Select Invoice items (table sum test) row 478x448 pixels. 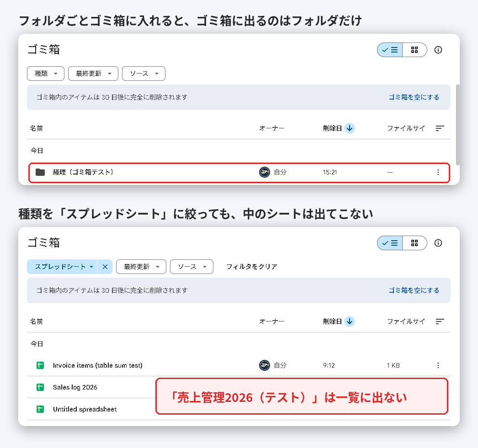[x=239, y=365]
